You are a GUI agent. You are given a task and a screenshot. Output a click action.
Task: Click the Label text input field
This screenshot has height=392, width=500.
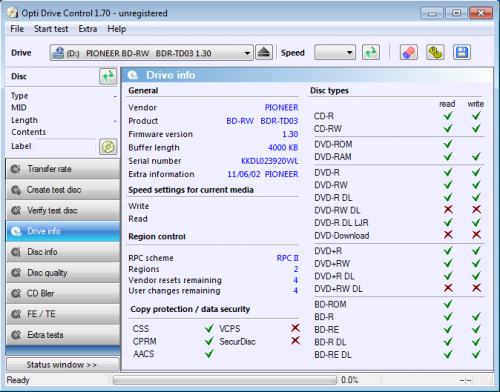(65, 146)
